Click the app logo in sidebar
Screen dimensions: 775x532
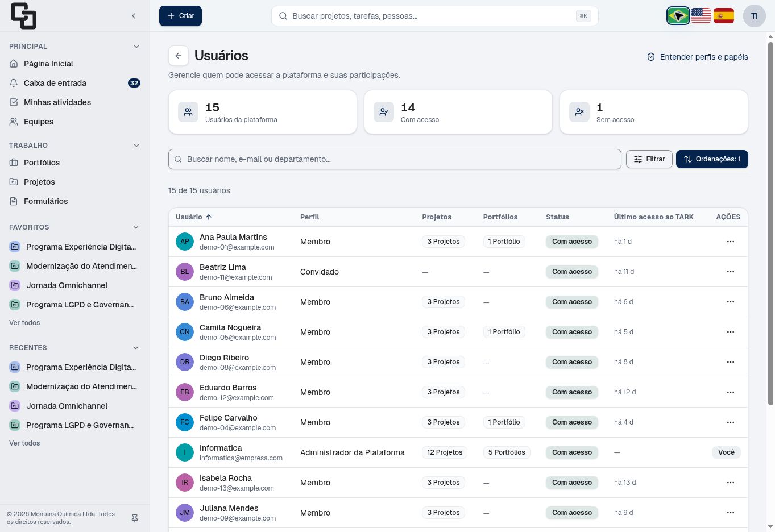click(23, 16)
